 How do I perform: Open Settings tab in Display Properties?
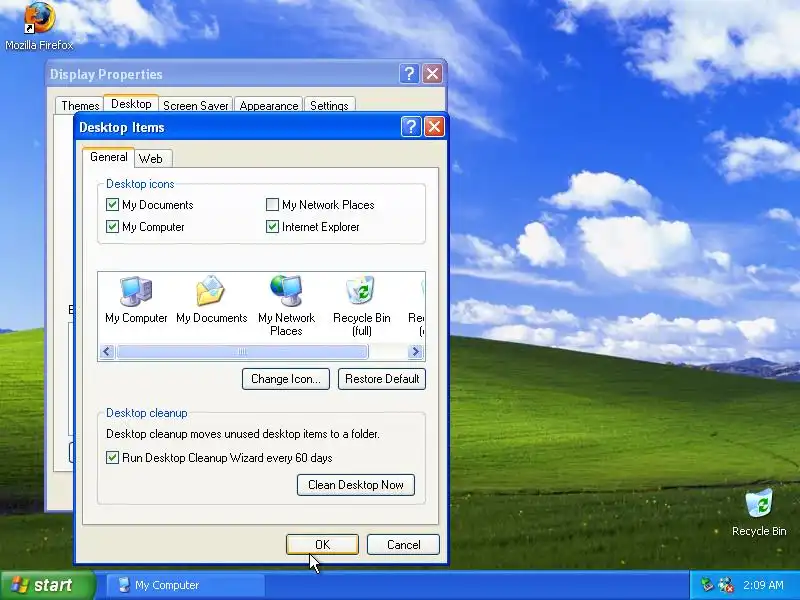[x=329, y=106]
